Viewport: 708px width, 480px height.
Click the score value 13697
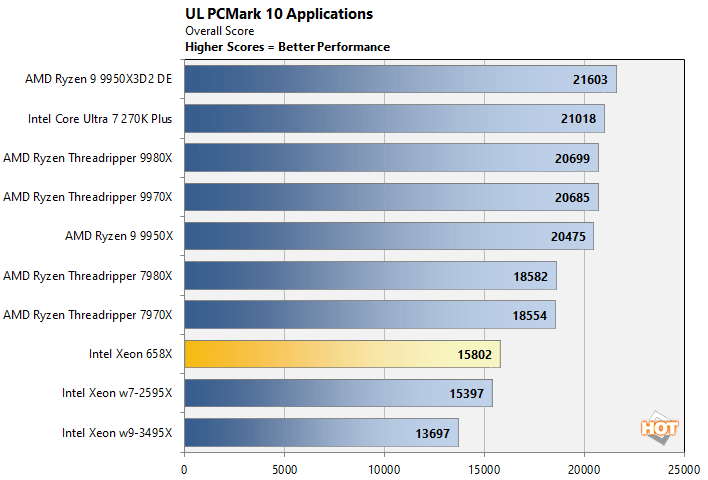(x=433, y=434)
